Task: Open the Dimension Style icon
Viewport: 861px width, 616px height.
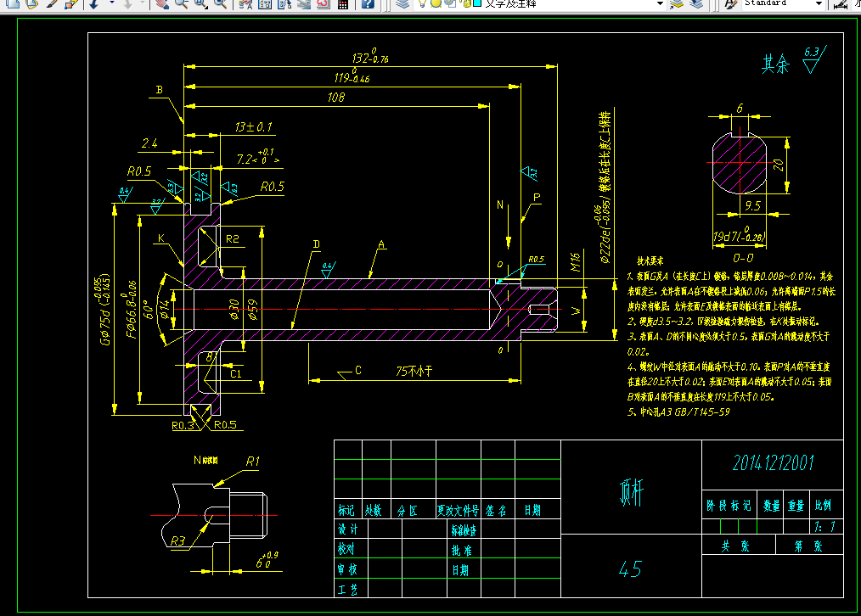Action: (841, 3)
